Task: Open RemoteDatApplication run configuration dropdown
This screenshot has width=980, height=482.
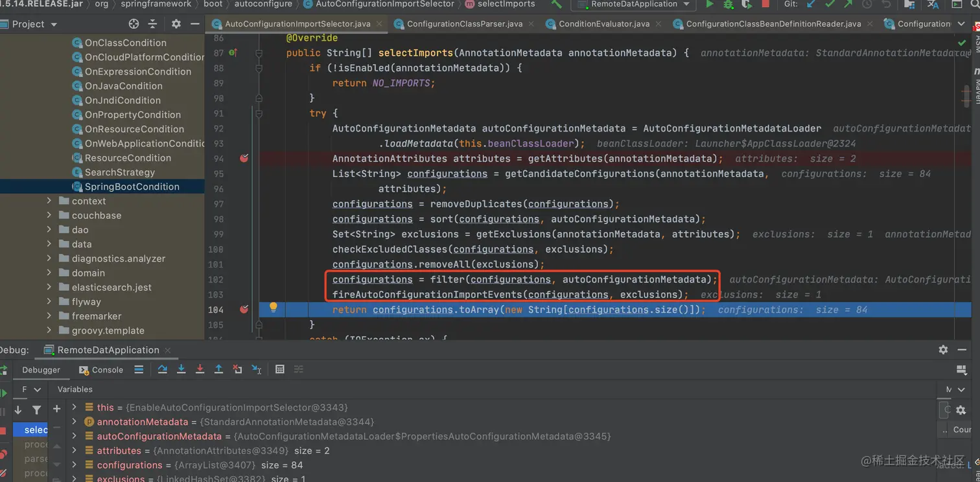Action: click(634, 5)
